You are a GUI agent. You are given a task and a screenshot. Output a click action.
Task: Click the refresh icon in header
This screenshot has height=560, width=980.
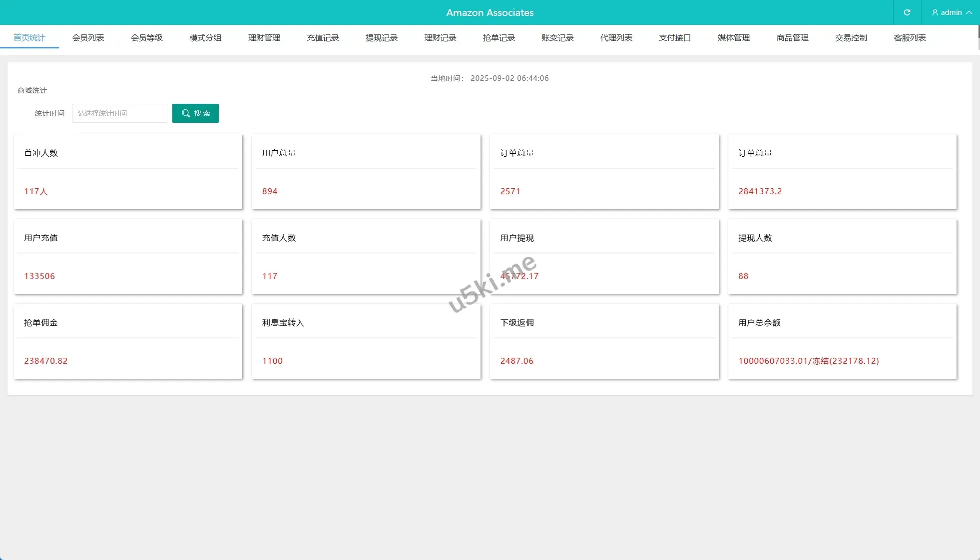pos(907,12)
